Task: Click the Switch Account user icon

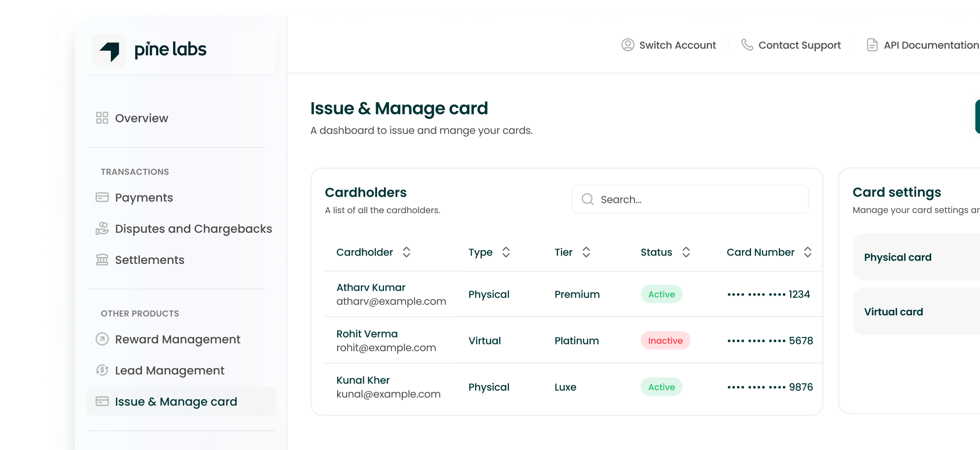Action: pos(628,45)
